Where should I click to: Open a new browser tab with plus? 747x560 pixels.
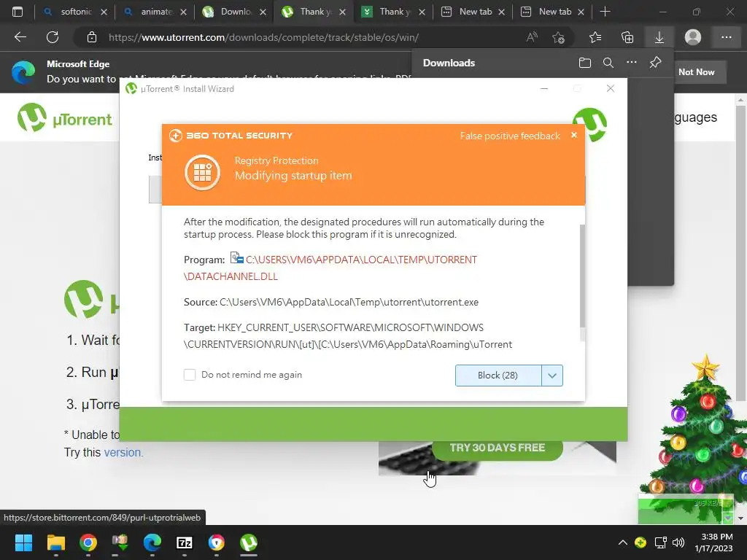point(605,12)
